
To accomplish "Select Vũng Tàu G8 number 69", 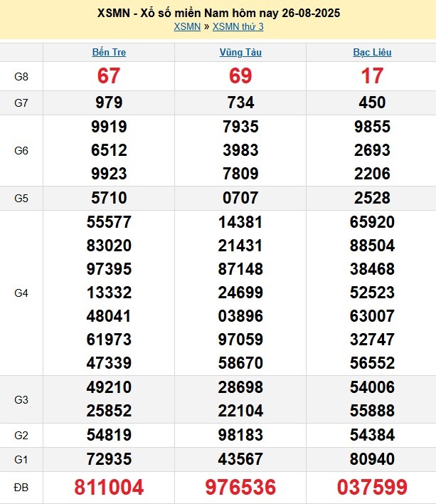I will click(x=240, y=76).
